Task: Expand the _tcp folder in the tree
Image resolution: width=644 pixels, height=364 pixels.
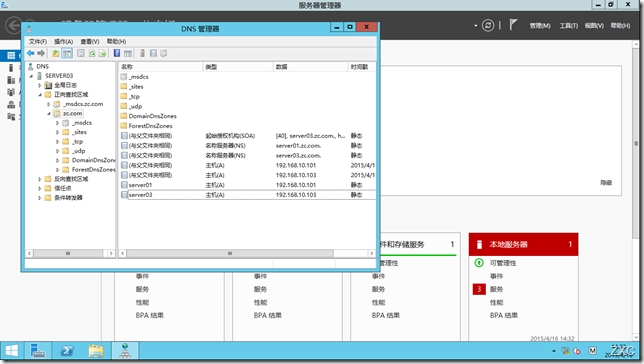Action: pyautogui.click(x=58, y=142)
